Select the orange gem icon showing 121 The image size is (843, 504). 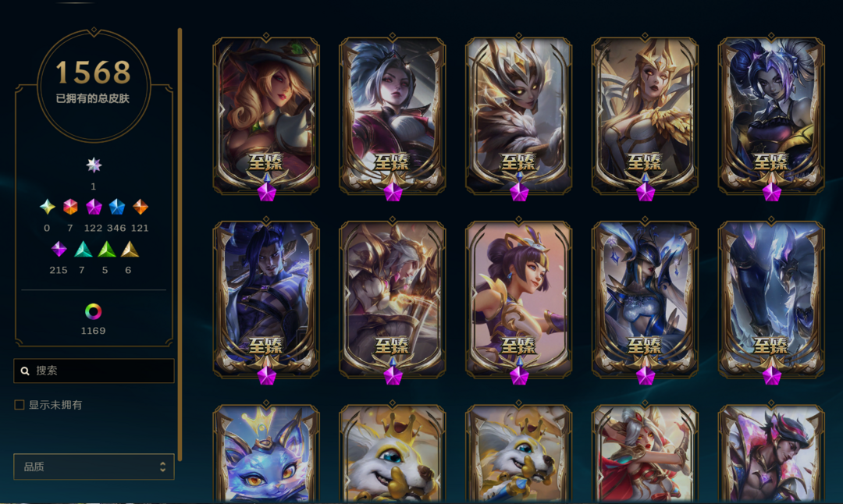140,207
